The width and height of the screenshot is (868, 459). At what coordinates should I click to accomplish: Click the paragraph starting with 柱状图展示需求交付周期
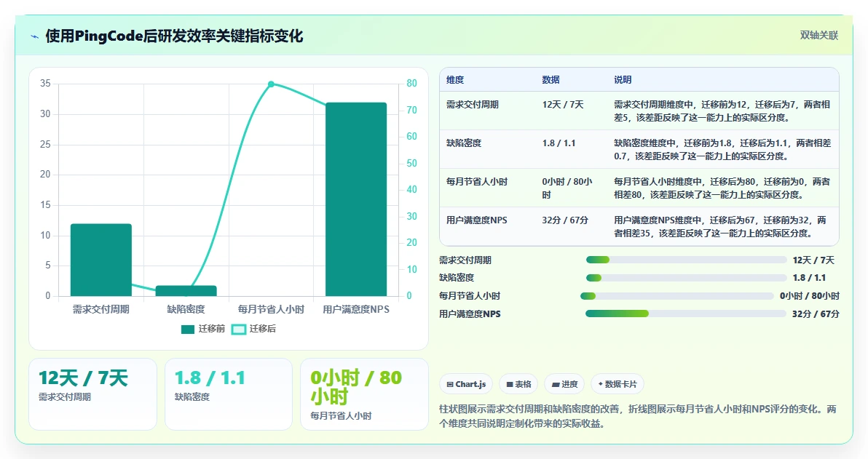click(638, 416)
